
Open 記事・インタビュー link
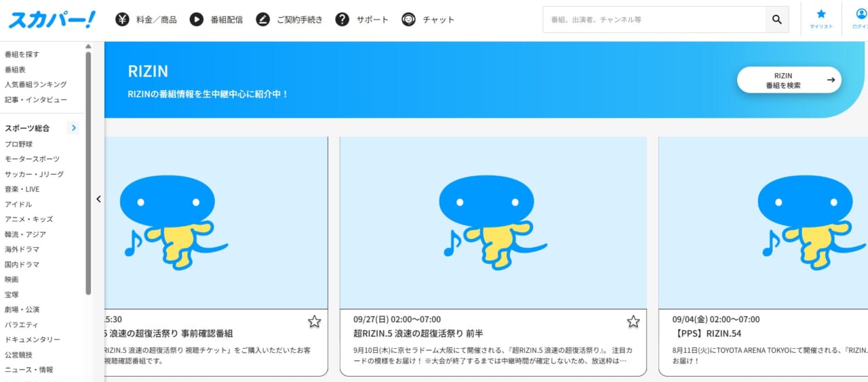[x=36, y=100]
